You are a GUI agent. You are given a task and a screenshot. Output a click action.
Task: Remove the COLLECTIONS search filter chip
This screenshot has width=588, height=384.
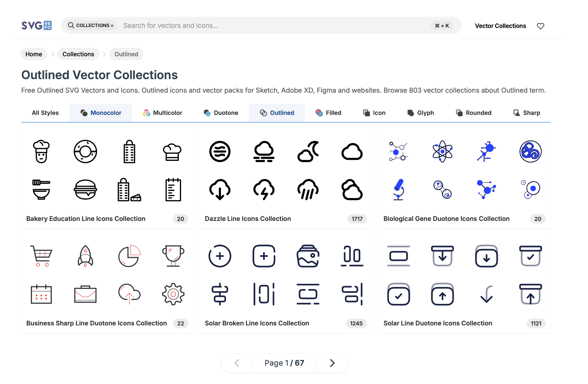coord(112,25)
